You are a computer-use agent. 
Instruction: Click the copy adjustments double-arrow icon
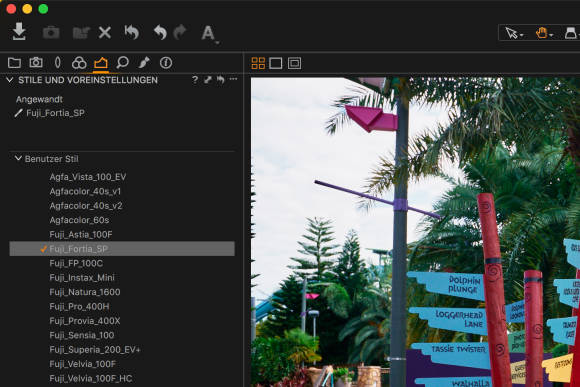pyautogui.click(x=208, y=79)
